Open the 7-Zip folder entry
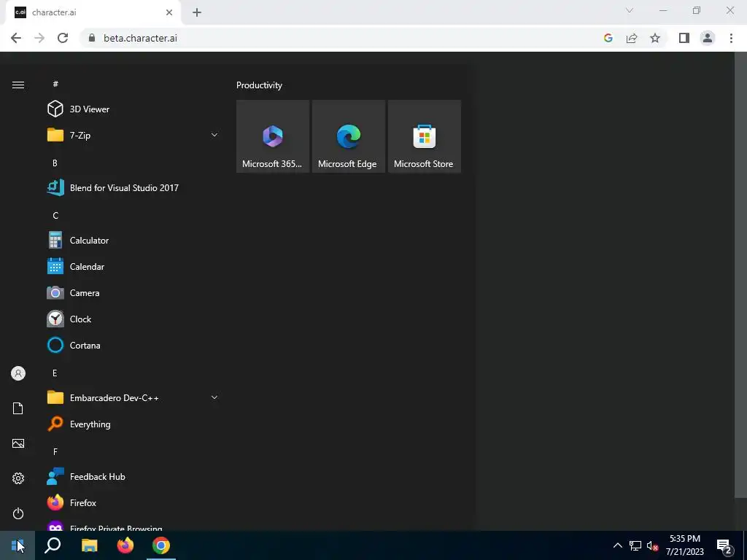The width and height of the screenshot is (747, 560). point(133,135)
